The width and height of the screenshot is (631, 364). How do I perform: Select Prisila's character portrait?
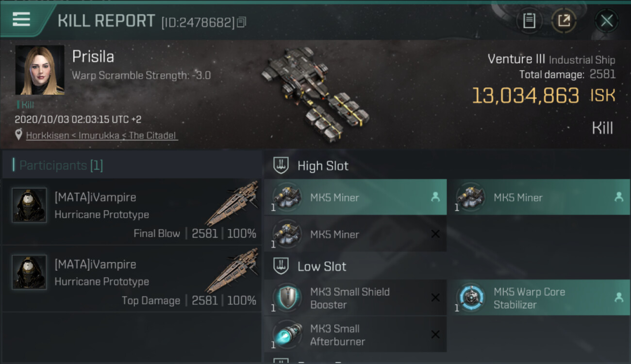[x=40, y=70]
